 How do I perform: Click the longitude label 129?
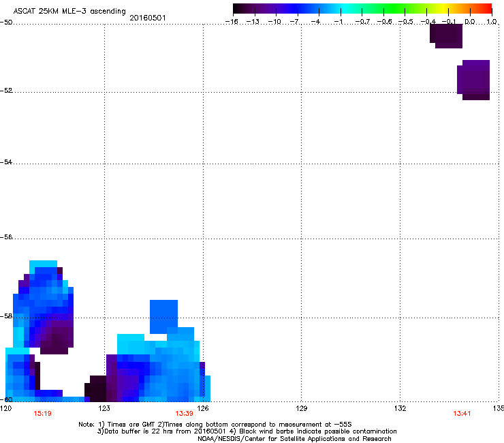(x=302, y=408)
